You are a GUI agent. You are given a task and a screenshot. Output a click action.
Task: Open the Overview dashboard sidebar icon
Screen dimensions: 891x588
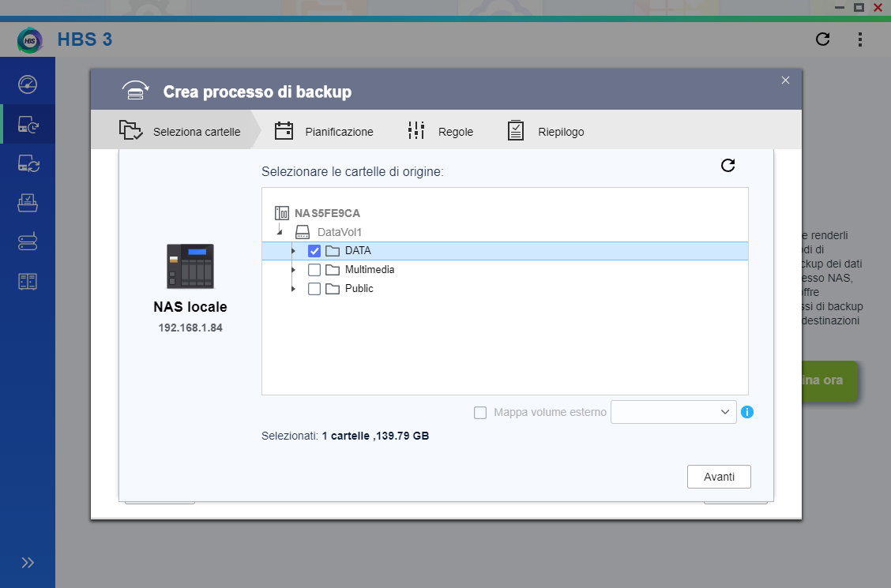(x=28, y=84)
